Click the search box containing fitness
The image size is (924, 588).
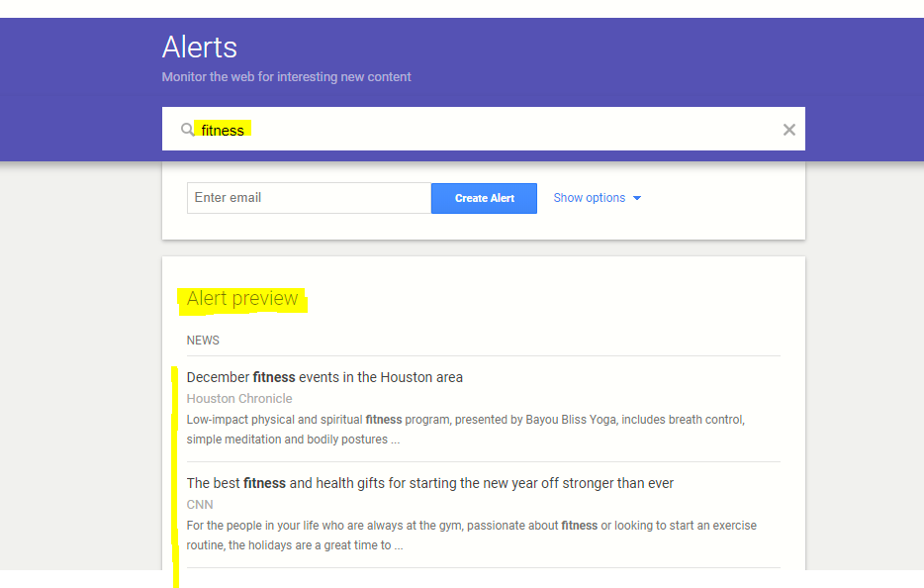[x=495, y=130]
